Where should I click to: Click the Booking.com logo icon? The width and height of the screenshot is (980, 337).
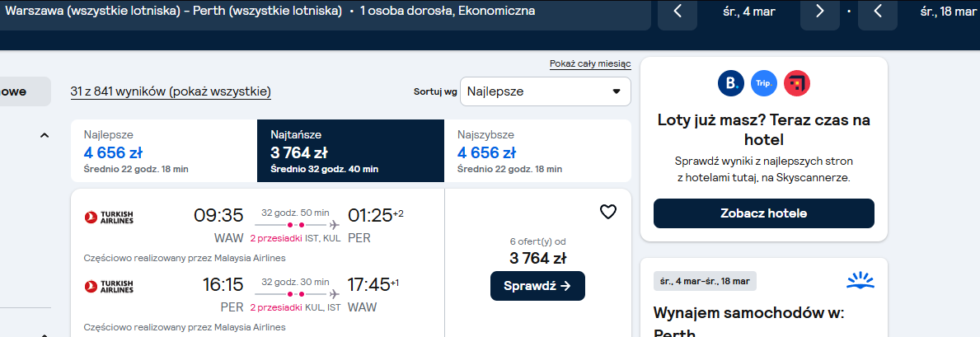click(x=730, y=82)
